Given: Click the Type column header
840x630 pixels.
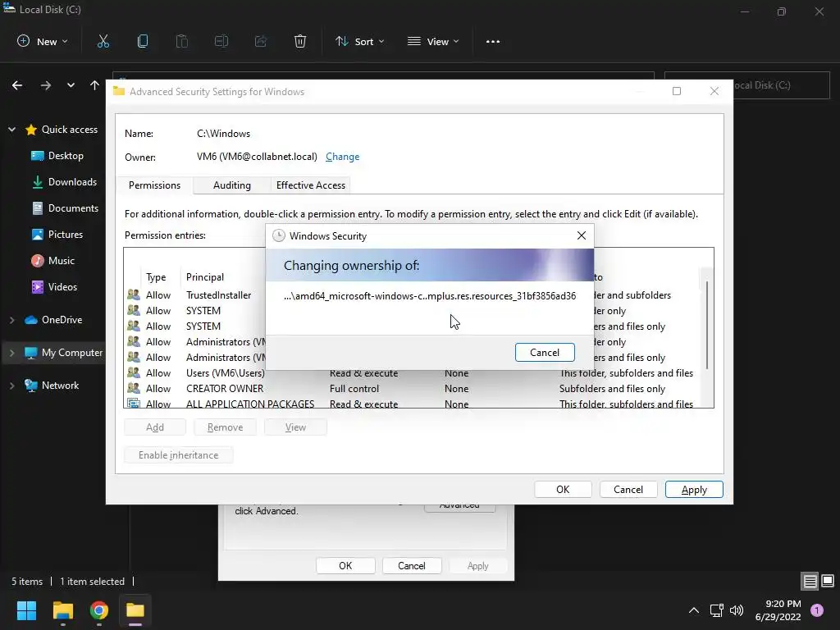Looking at the screenshot, I should (x=156, y=277).
